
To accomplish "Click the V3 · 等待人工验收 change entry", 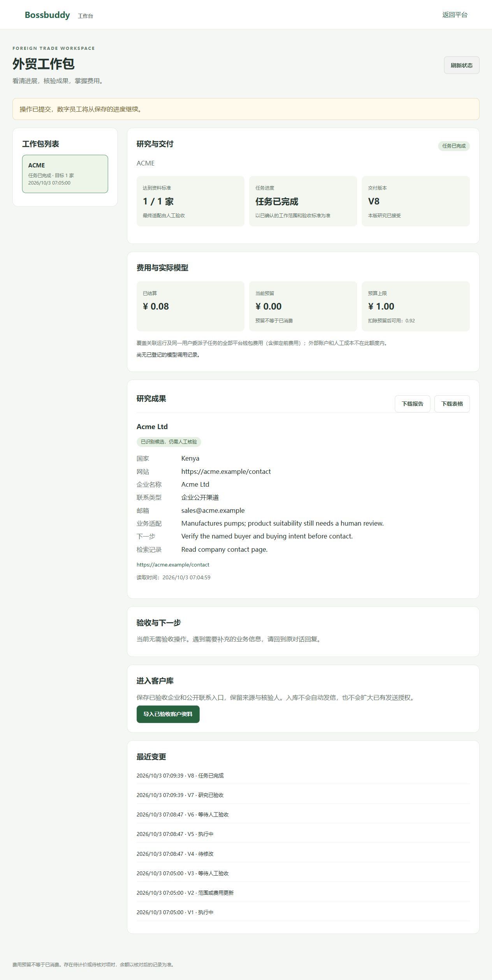I will [x=183, y=873].
